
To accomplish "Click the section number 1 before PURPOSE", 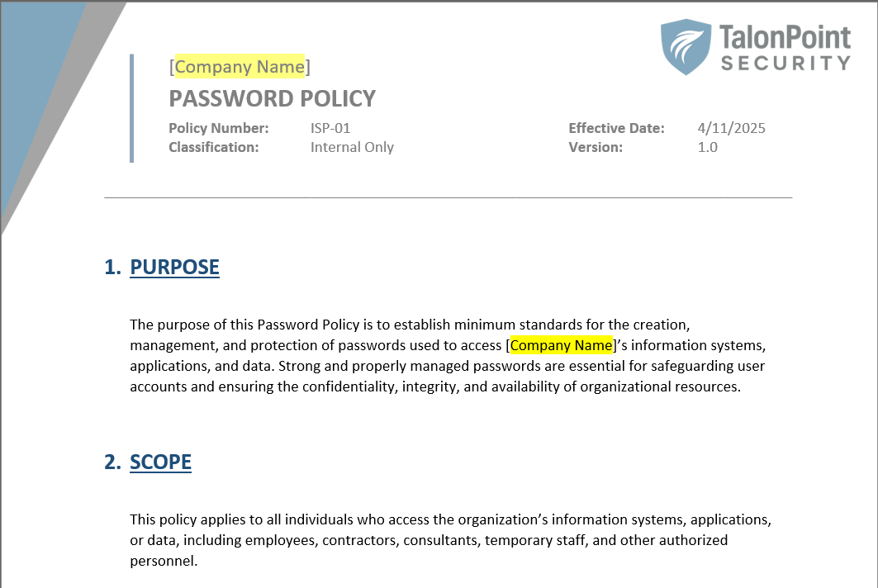I will point(111,268).
